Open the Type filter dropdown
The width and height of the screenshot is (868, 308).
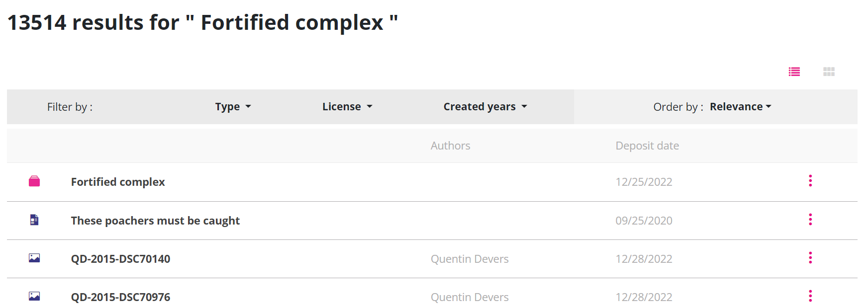(x=233, y=107)
